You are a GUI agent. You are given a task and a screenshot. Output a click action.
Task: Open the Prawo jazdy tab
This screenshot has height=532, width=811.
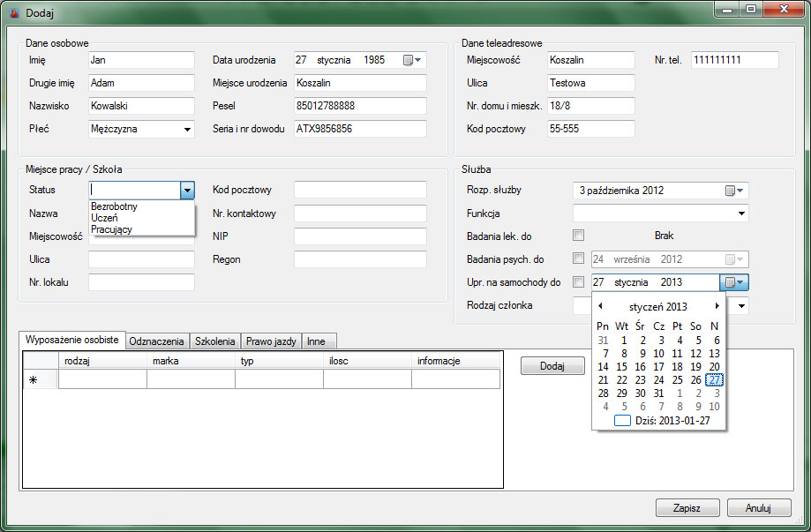[x=271, y=341]
